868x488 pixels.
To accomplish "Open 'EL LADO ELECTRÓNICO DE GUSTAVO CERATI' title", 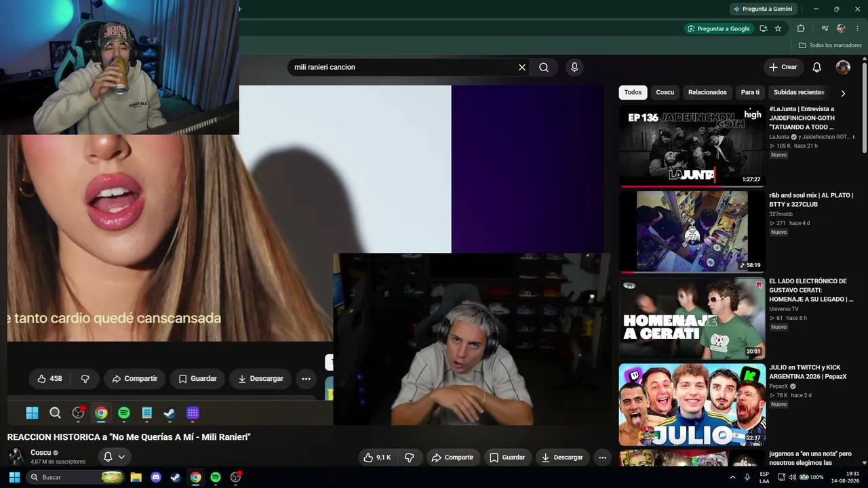I will click(811, 290).
